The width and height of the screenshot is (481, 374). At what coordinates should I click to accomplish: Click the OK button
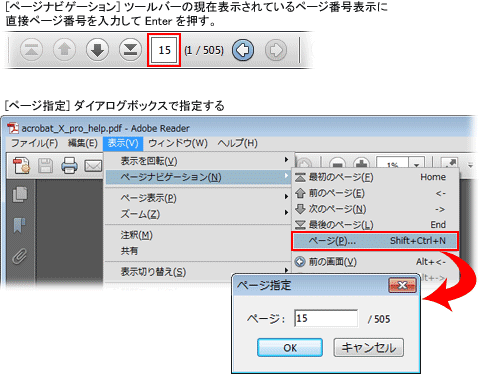tap(290, 347)
